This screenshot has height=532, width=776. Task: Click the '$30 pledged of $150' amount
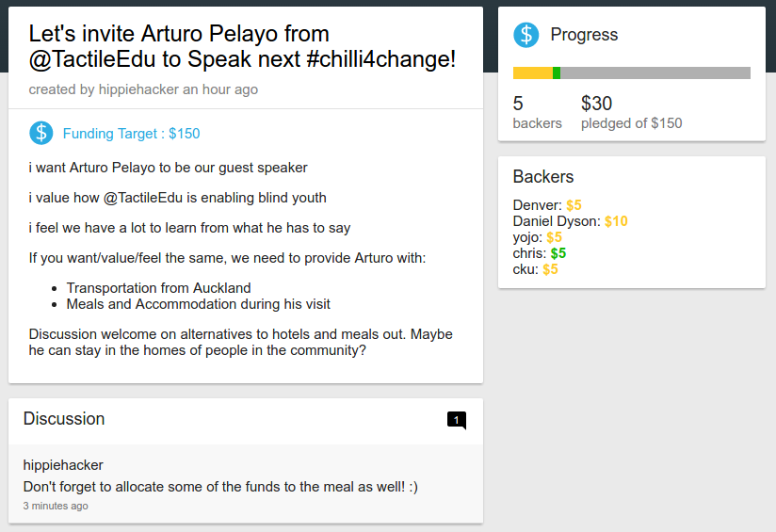(x=631, y=112)
